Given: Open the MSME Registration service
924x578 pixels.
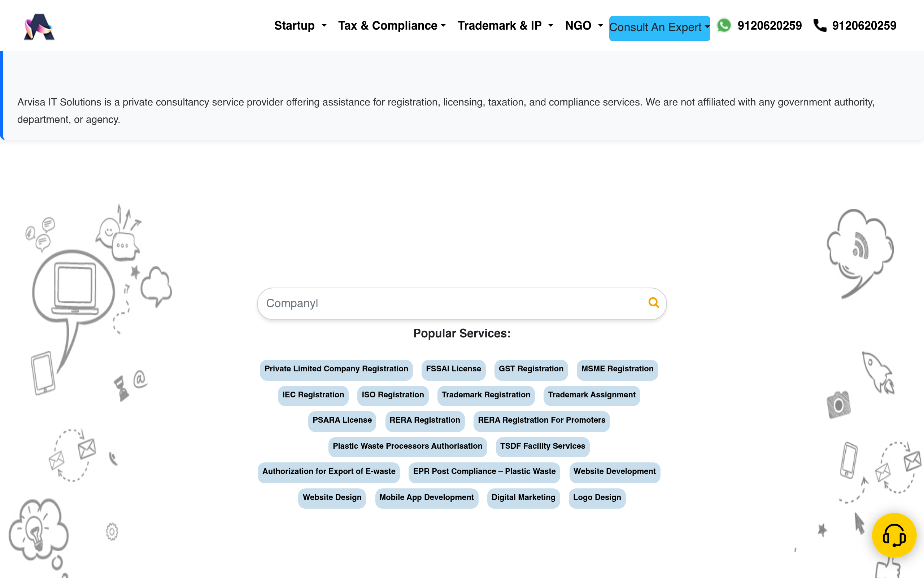Looking at the screenshot, I should (x=617, y=369).
